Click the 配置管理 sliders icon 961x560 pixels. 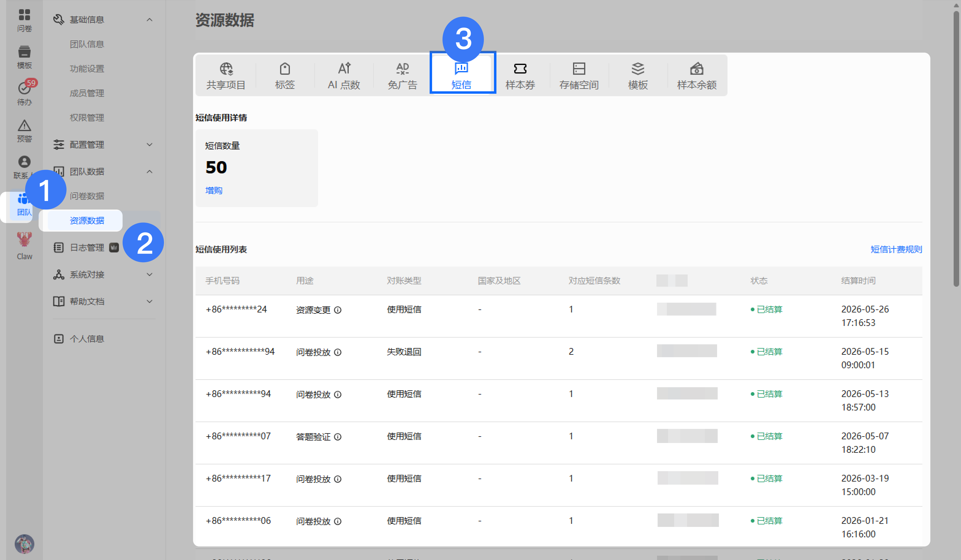point(58,145)
